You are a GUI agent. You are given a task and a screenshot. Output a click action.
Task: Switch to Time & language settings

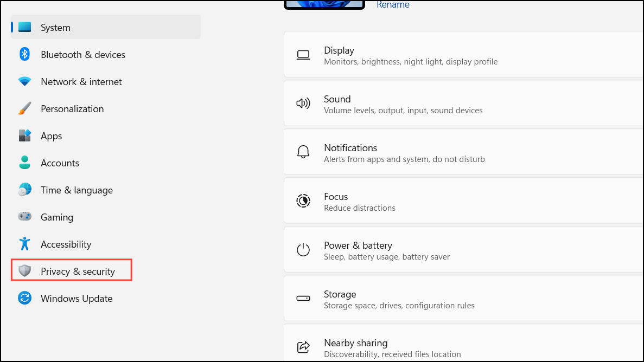[76, 190]
